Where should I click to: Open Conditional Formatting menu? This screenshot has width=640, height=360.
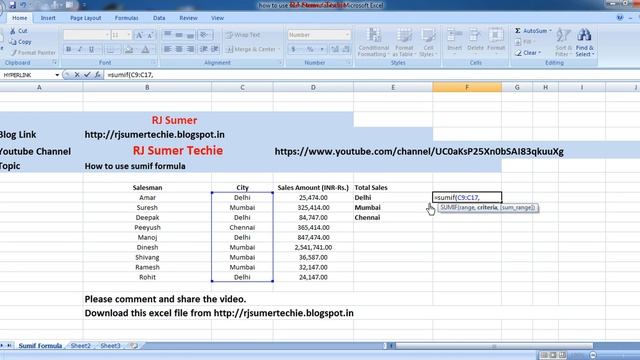373,42
